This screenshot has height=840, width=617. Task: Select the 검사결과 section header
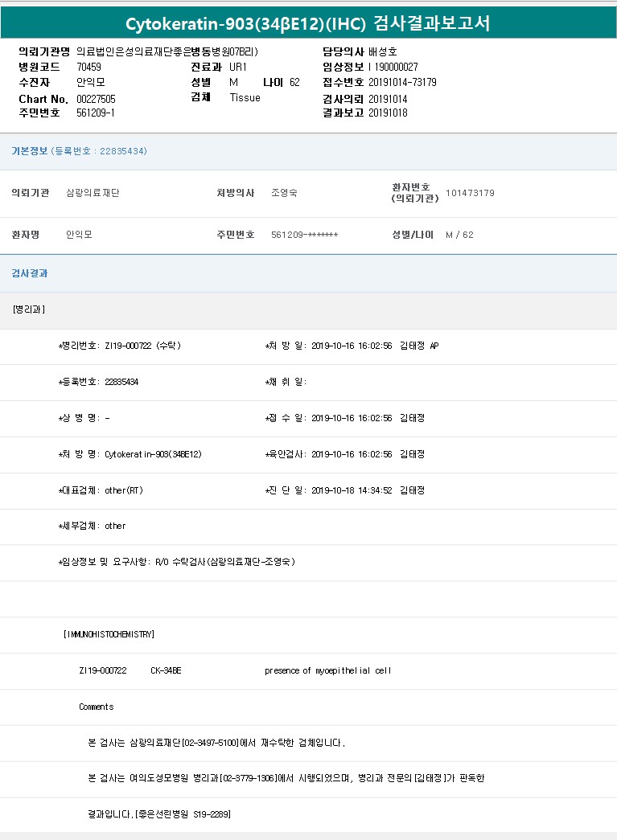[29, 273]
